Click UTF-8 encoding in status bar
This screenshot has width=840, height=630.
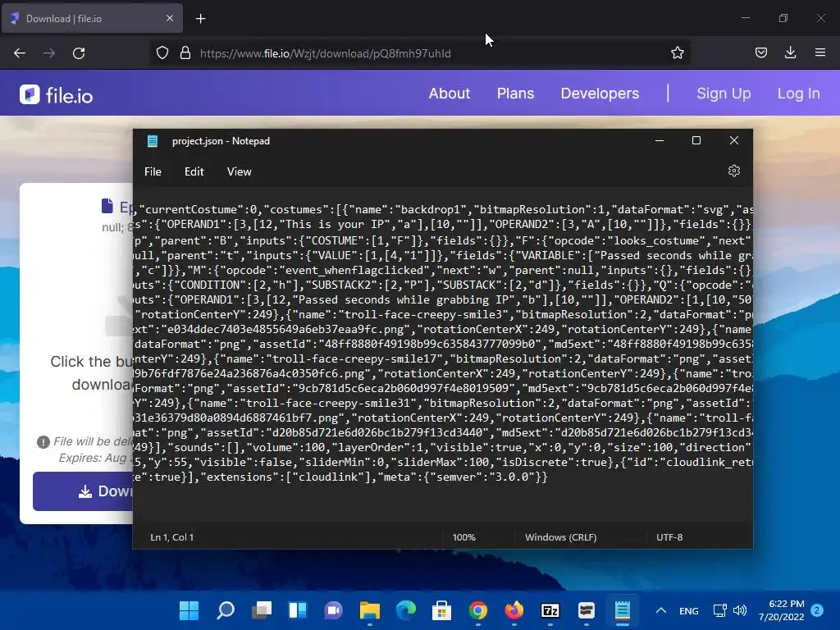coord(669,536)
